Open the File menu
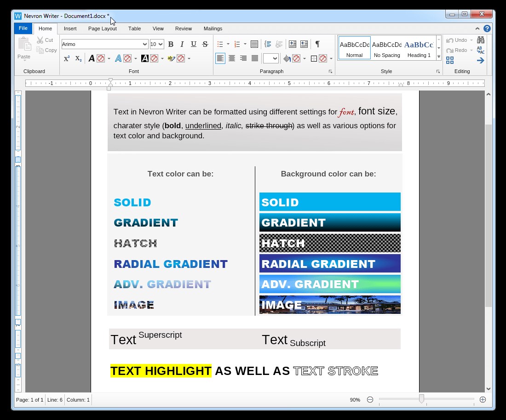The width and height of the screenshot is (506, 420). click(23, 28)
